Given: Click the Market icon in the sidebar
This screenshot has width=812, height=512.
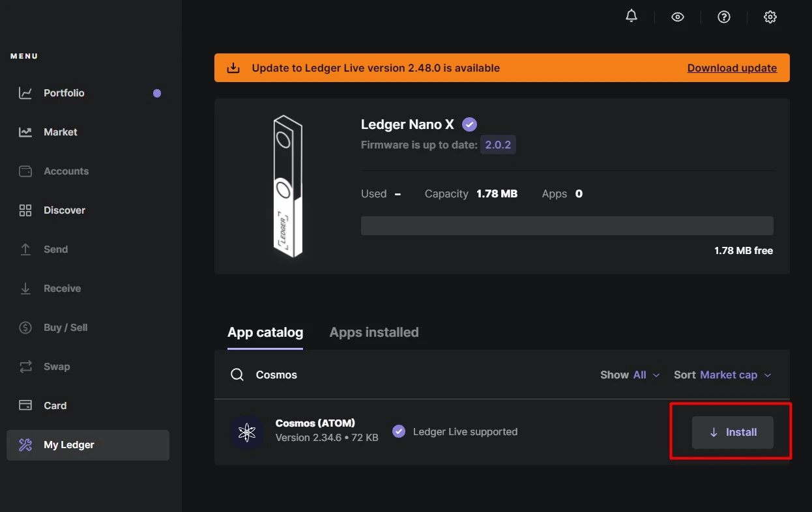Looking at the screenshot, I should pyautogui.click(x=25, y=132).
